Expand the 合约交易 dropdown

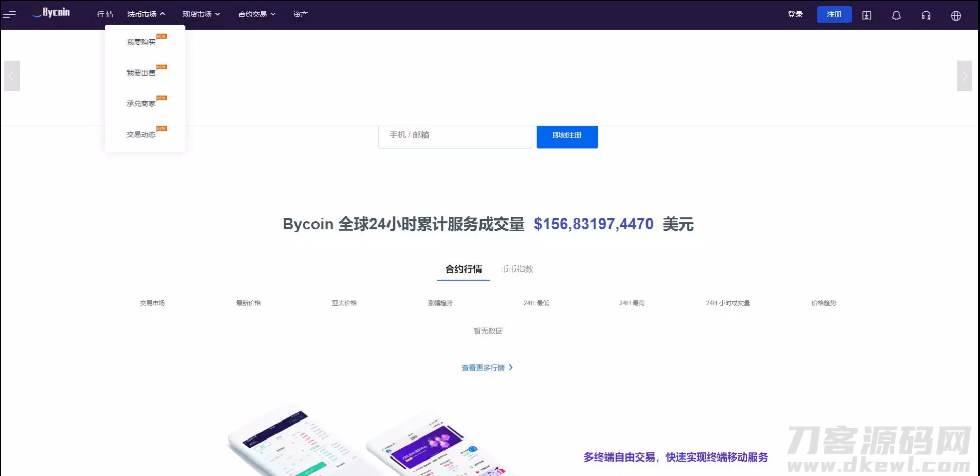tap(257, 14)
